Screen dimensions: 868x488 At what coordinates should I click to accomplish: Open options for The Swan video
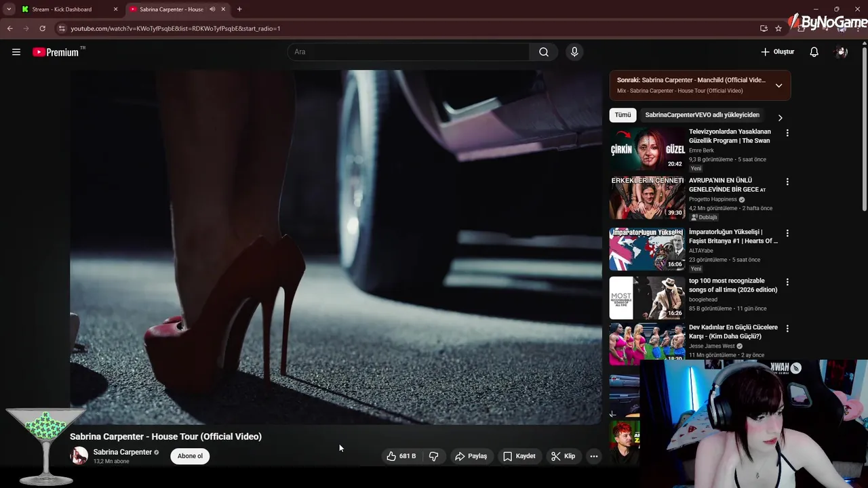point(787,133)
